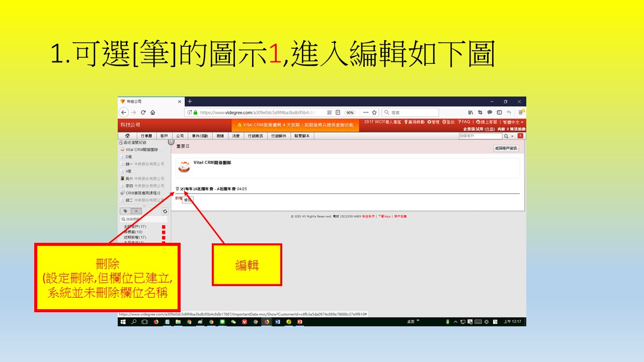Close the 科技公司 browser tab
The width and height of the screenshot is (644, 362).
(180, 102)
